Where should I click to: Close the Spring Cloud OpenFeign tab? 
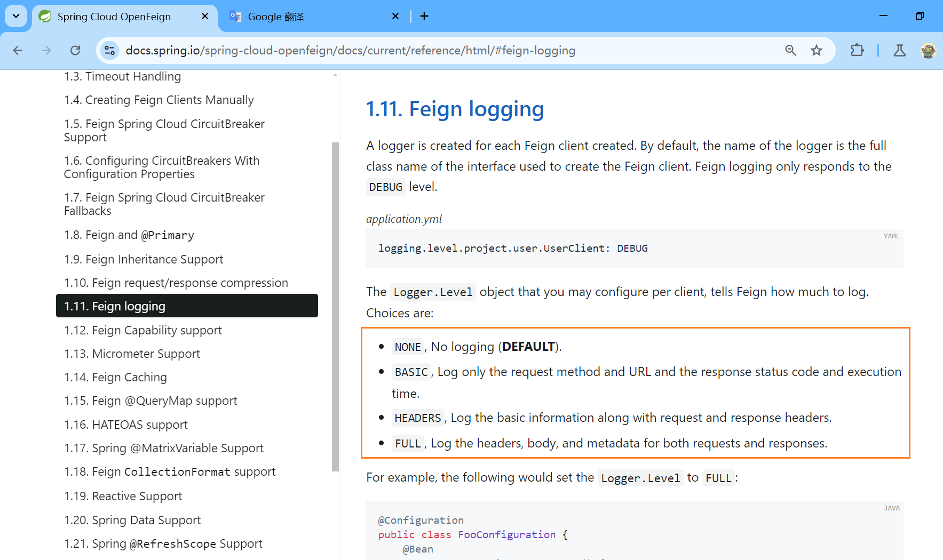tap(205, 16)
